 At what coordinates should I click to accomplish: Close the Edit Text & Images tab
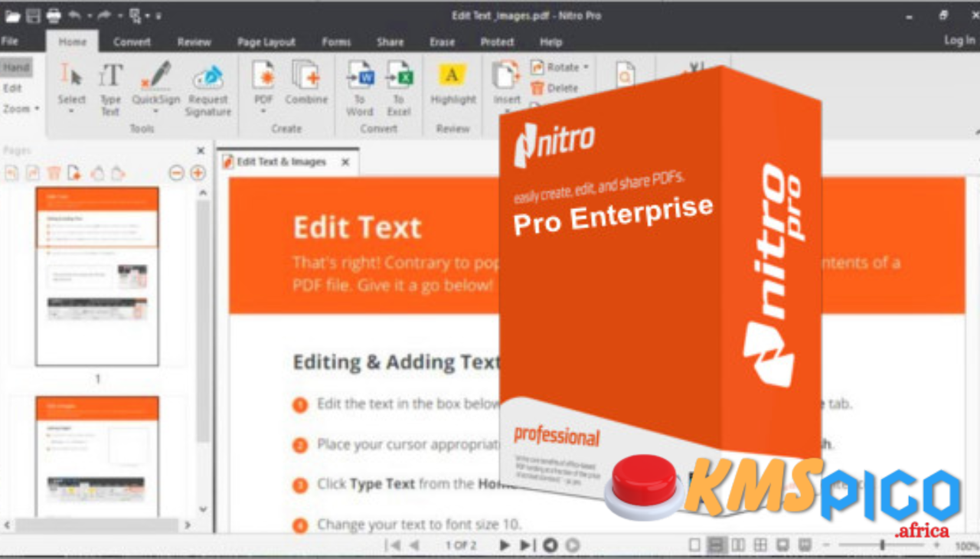point(345,162)
